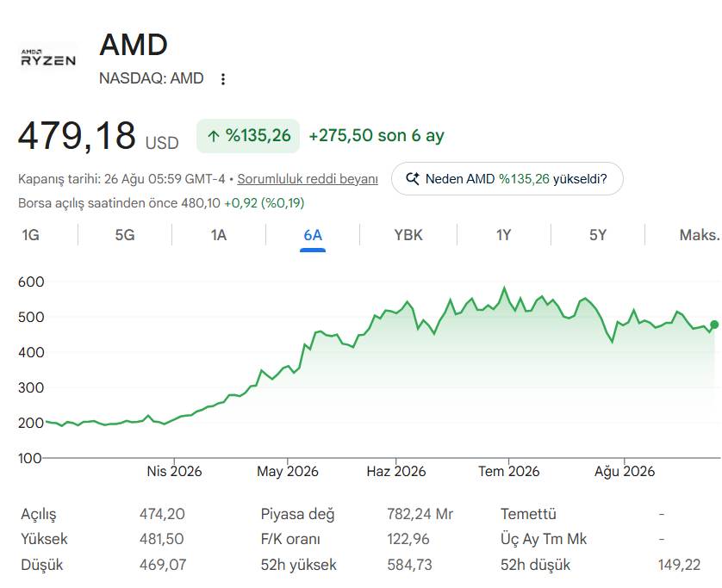This screenshot has height=588, width=722.
Task: Click the Nis 2026 axis label
Action: point(174,471)
